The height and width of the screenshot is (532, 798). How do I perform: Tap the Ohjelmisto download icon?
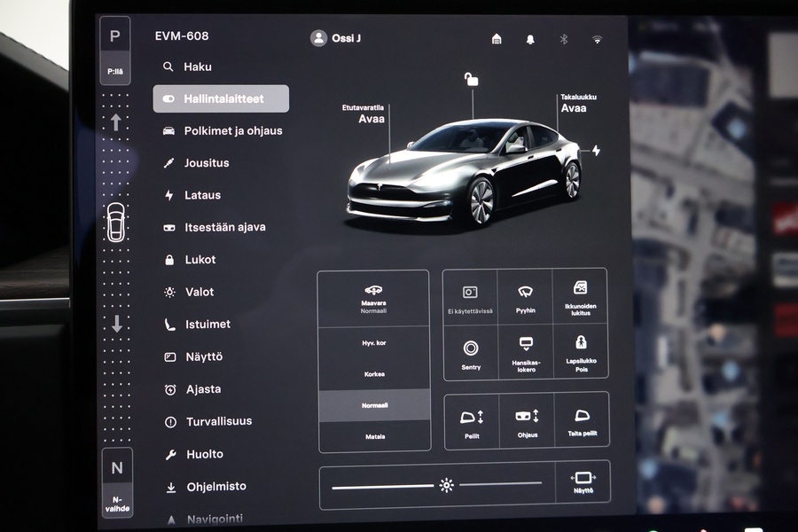(171, 487)
